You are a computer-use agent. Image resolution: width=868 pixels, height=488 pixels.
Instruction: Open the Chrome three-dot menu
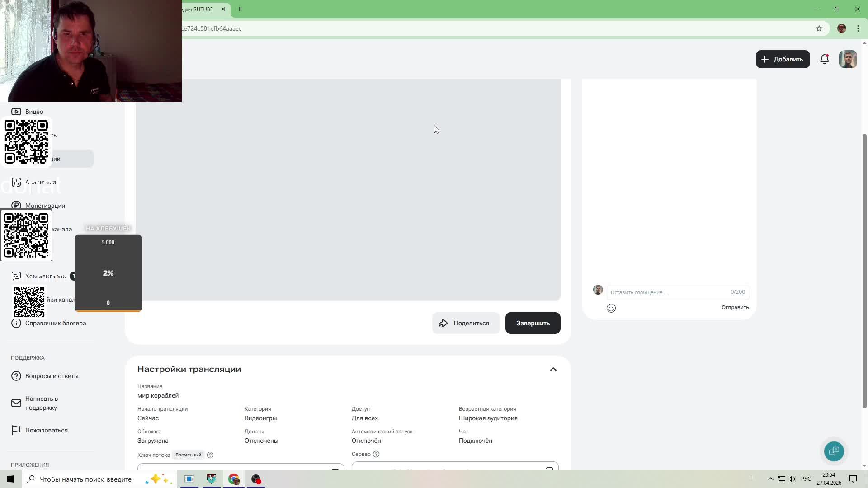(x=858, y=28)
